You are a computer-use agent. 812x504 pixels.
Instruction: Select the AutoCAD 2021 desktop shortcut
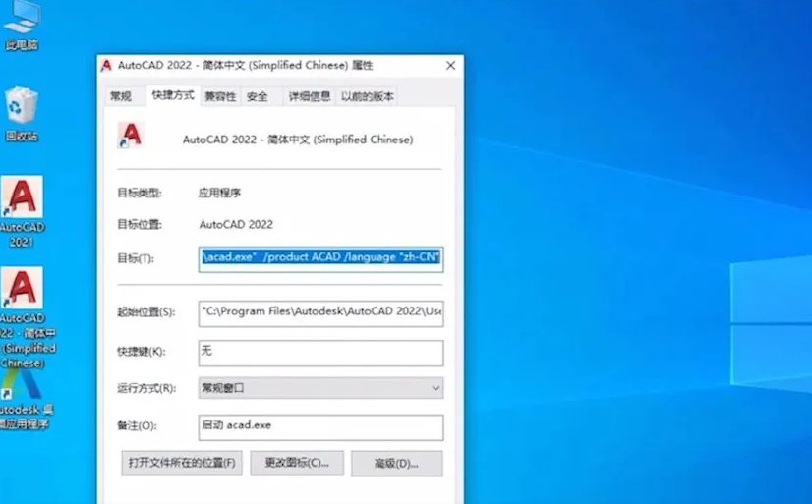click(22, 211)
